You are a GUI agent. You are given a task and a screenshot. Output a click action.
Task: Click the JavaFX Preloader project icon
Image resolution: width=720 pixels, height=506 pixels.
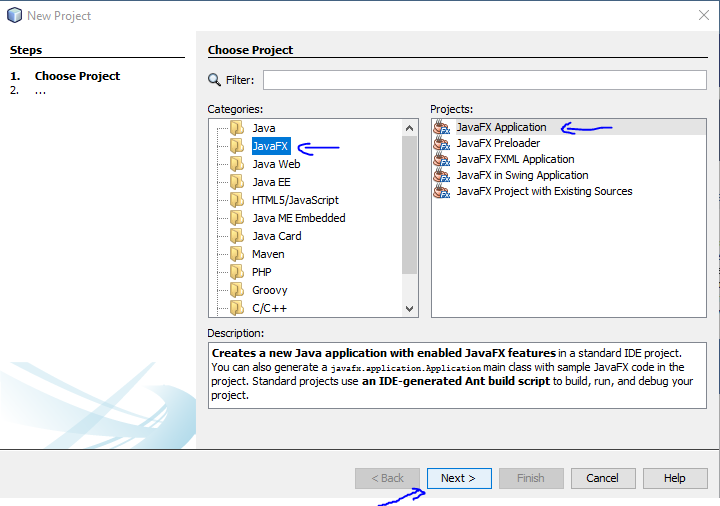442,143
